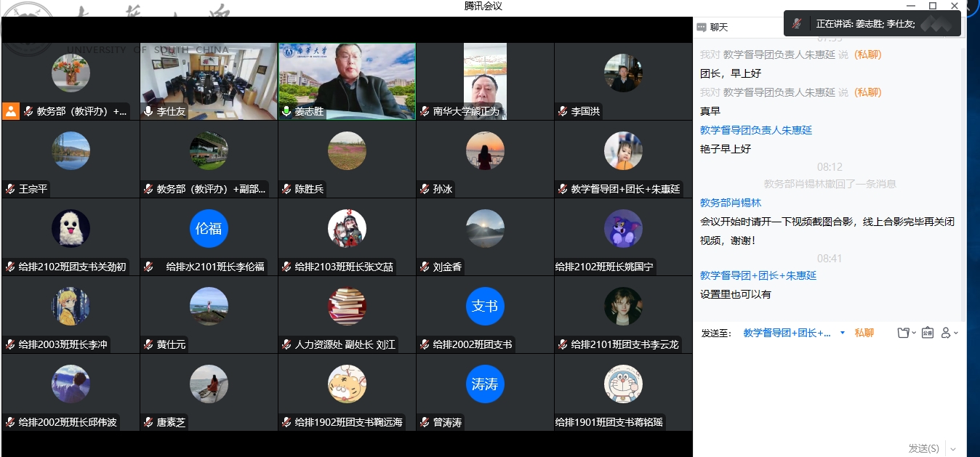The width and height of the screenshot is (980, 457).
Task: Toggle the muted microphone in floating speaker bar
Action: (x=798, y=23)
